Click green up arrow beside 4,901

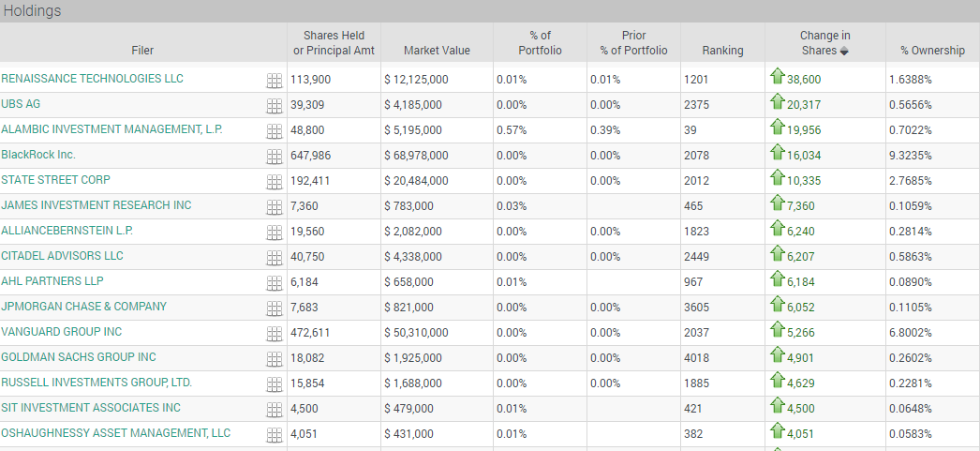click(777, 355)
